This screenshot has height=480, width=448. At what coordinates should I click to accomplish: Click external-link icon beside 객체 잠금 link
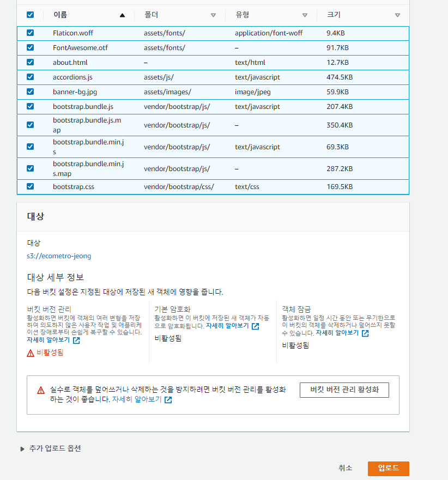pos(365,333)
